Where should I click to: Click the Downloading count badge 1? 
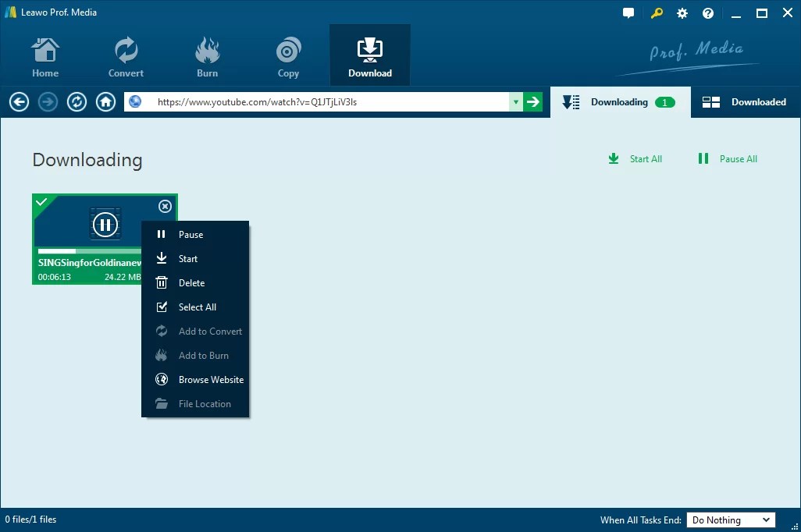click(x=664, y=102)
